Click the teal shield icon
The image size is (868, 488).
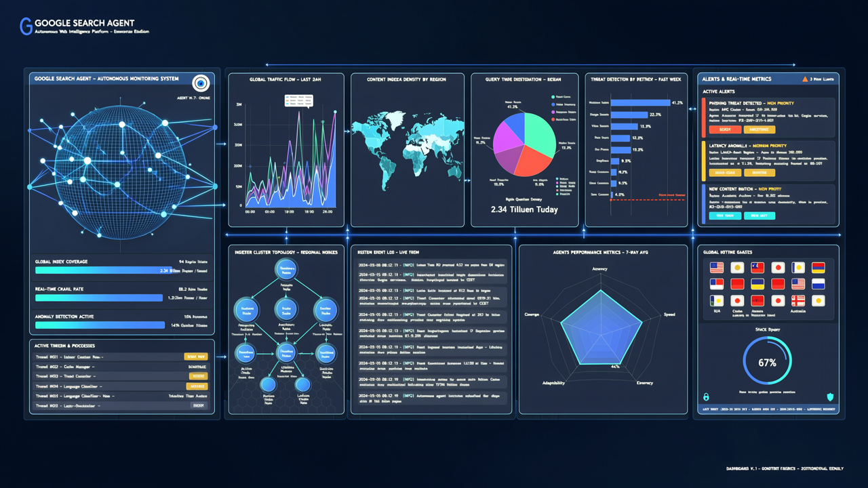pyautogui.click(x=830, y=397)
